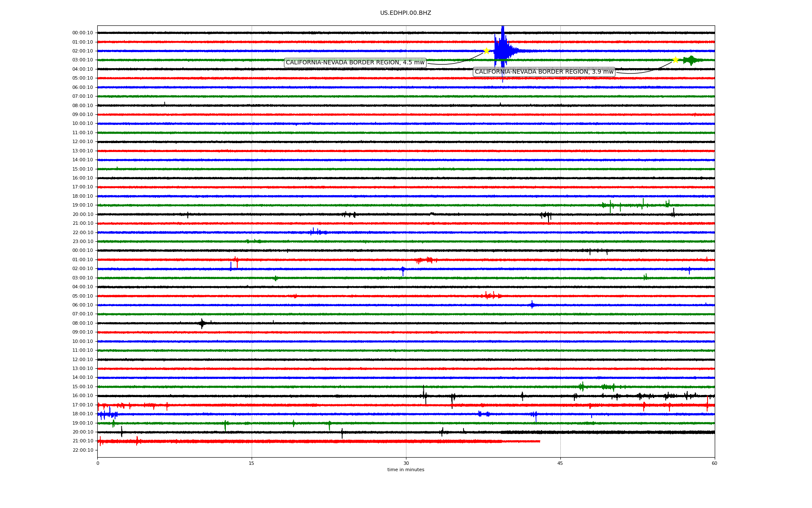
Task: Select the 4.5 mw California-Nevada annotation box
Action: tap(355, 63)
